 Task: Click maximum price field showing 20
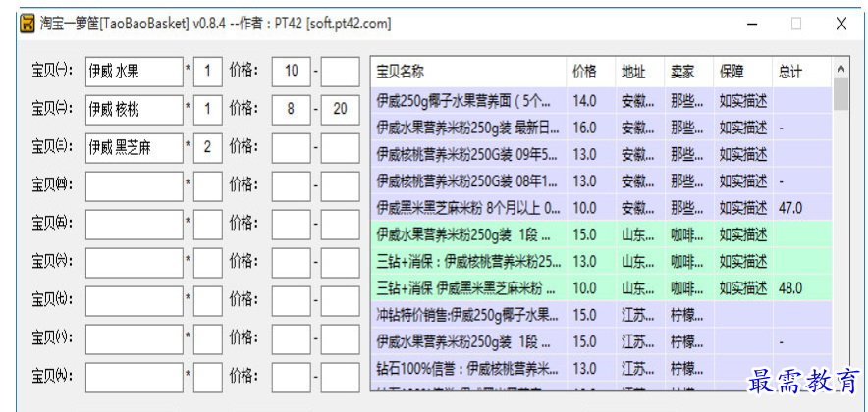click(340, 110)
